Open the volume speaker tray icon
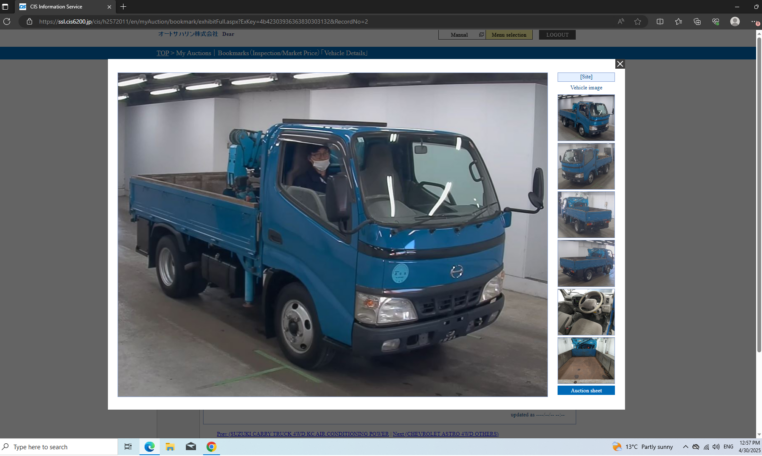The height and width of the screenshot is (456, 762). point(715,447)
